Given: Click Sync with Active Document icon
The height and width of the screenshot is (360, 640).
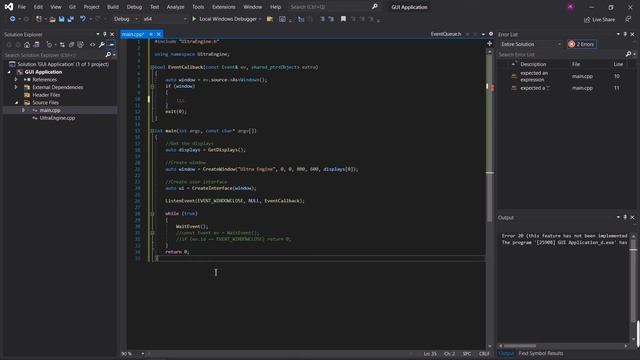Looking at the screenshot, I should tap(62, 45).
